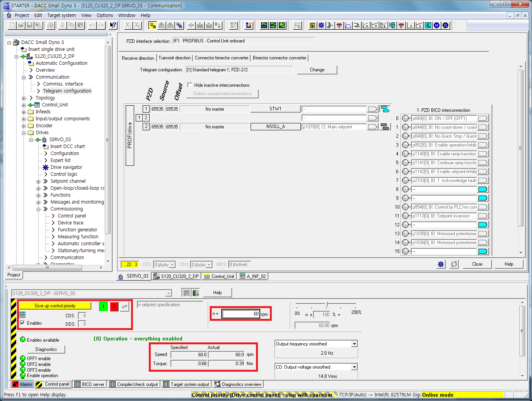This screenshot has width=532, height=401.
Task: Switch to the Transmit direction tab
Action: click(x=175, y=58)
